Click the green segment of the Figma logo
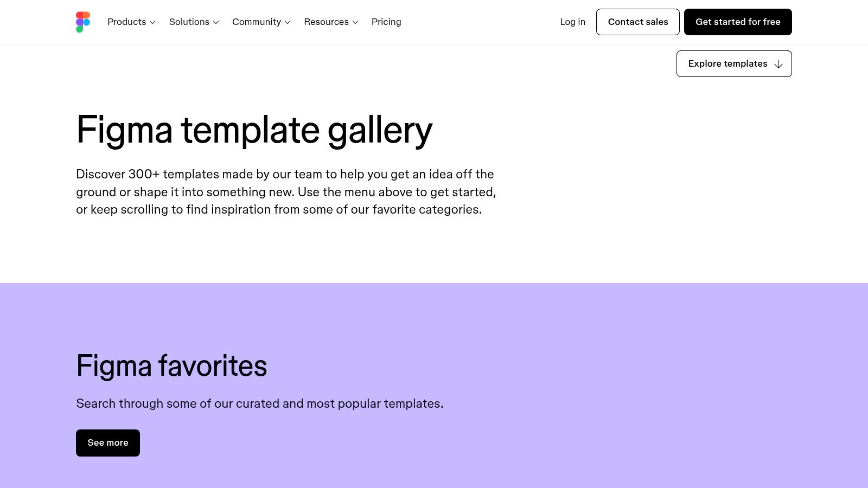Image resolution: width=868 pixels, height=488 pixels. (79, 29)
